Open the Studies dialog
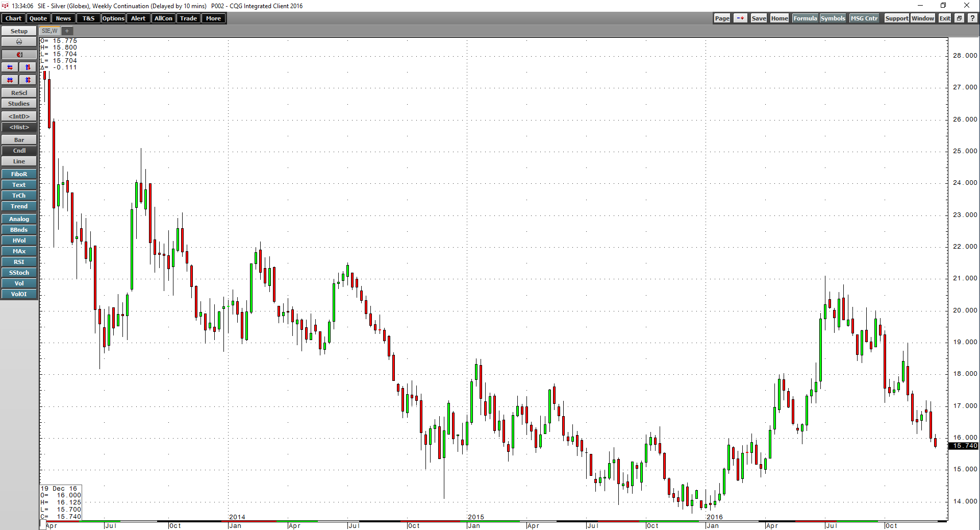 [19, 104]
